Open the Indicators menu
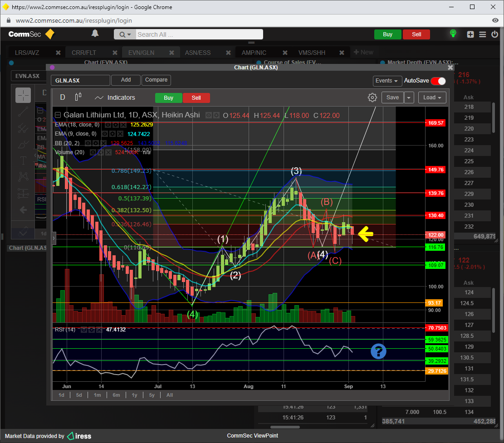Viewport: 504px width, 443px height. pos(115,97)
